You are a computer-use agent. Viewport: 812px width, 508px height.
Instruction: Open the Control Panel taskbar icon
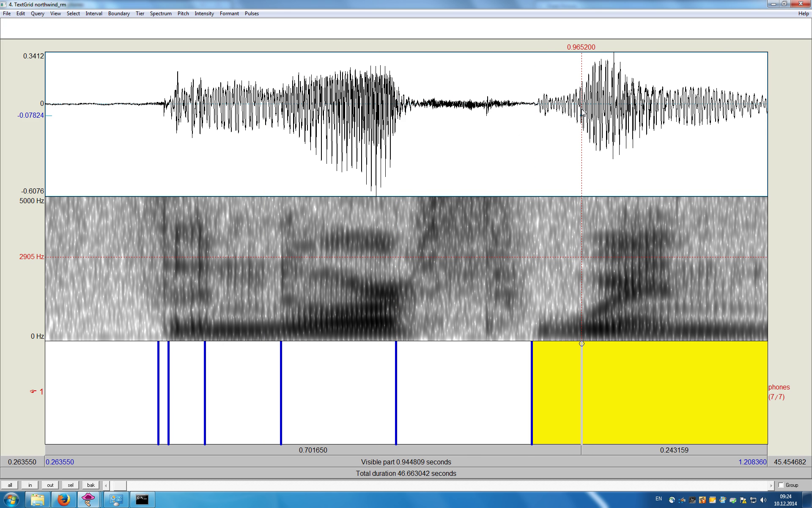[116, 500]
